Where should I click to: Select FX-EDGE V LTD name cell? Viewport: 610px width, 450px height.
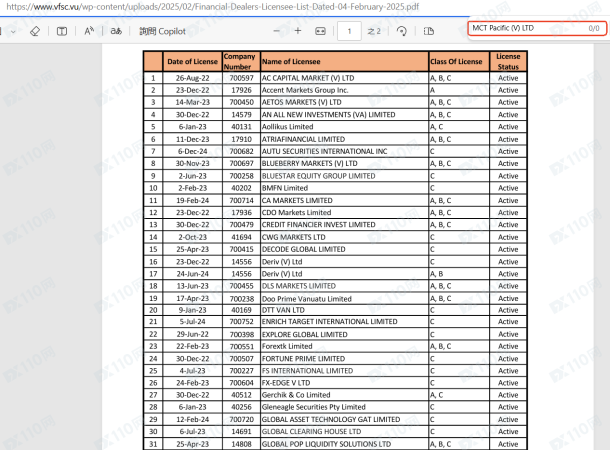[x=344, y=383]
